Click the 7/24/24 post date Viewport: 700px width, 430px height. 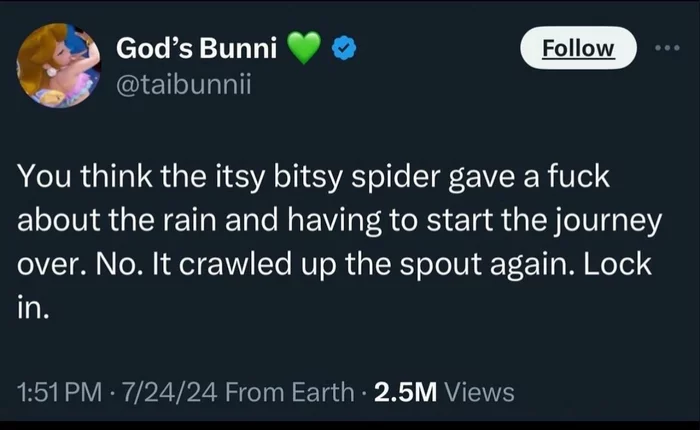(170, 392)
